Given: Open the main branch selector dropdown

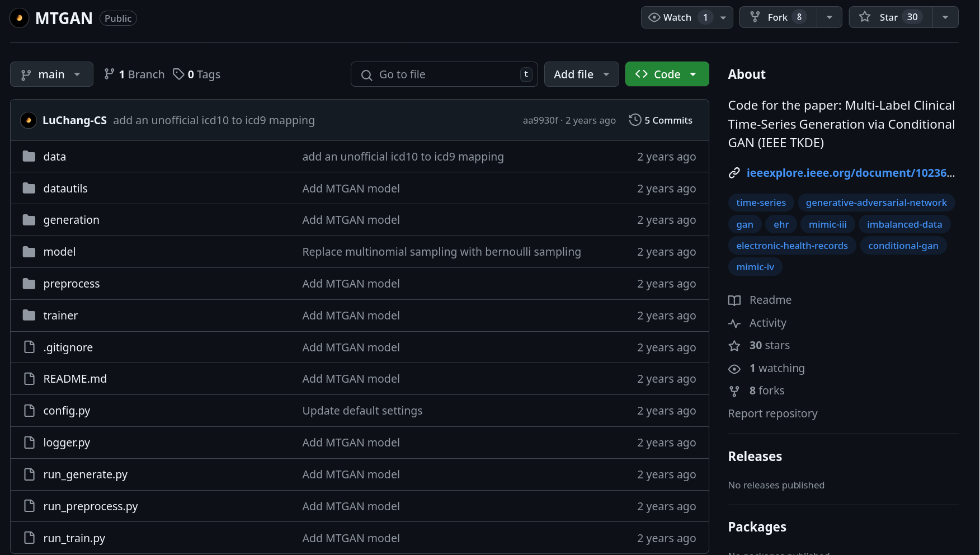Looking at the screenshot, I should coord(51,74).
